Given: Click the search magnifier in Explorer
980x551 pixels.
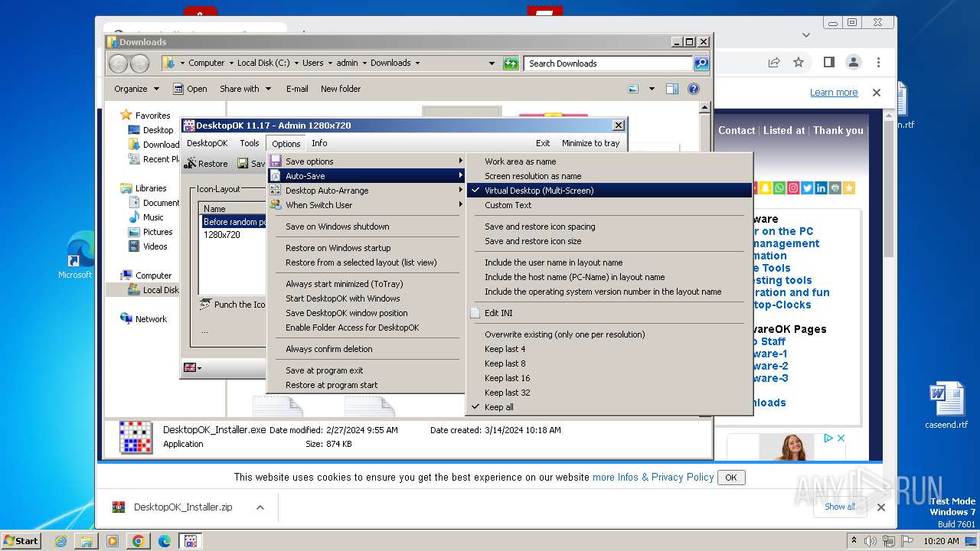Looking at the screenshot, I should tap(701, 64).
